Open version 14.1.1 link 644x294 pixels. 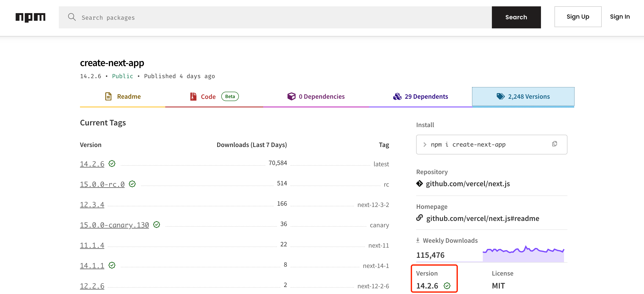click(x=92, y=266)
